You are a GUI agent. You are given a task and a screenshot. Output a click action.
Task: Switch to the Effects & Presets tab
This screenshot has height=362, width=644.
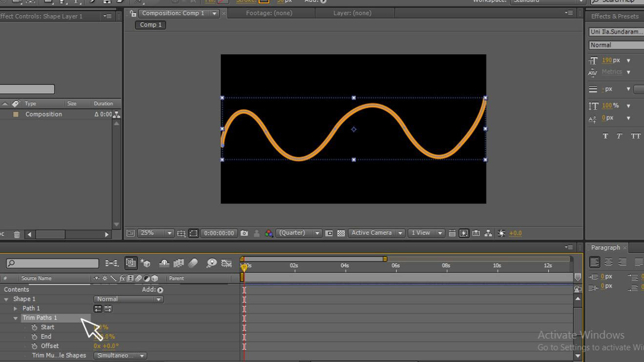point(614,16)
